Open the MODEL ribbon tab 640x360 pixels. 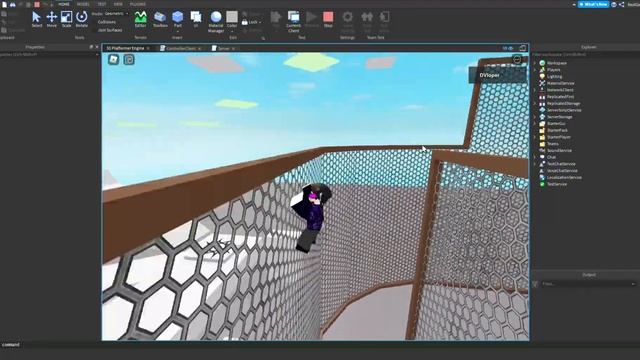(x=83, y=4)
